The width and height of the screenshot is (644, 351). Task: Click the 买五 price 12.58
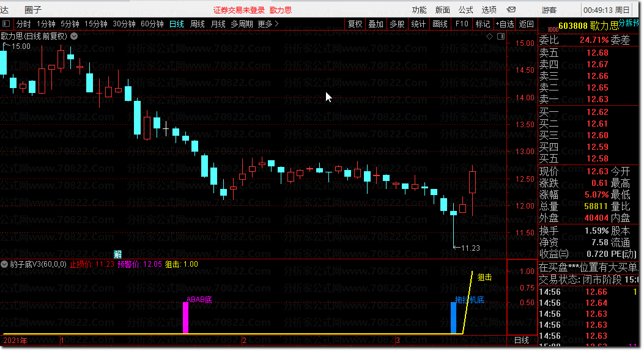[597, 158]
